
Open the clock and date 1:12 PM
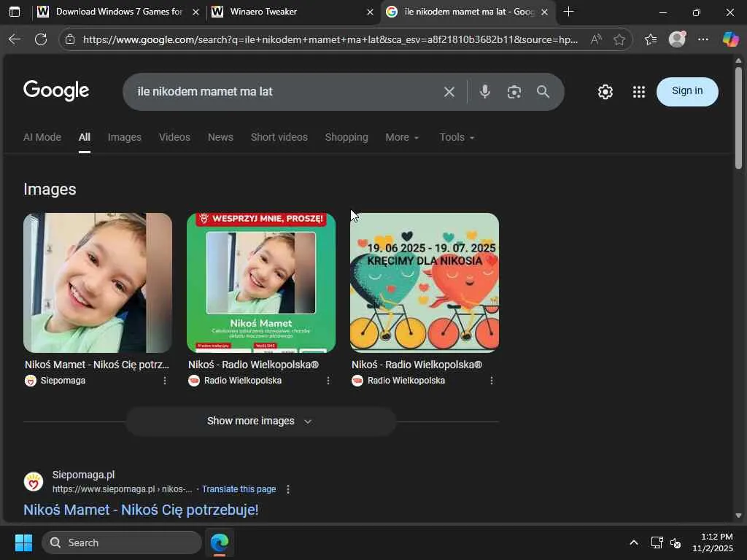(713, 542)
